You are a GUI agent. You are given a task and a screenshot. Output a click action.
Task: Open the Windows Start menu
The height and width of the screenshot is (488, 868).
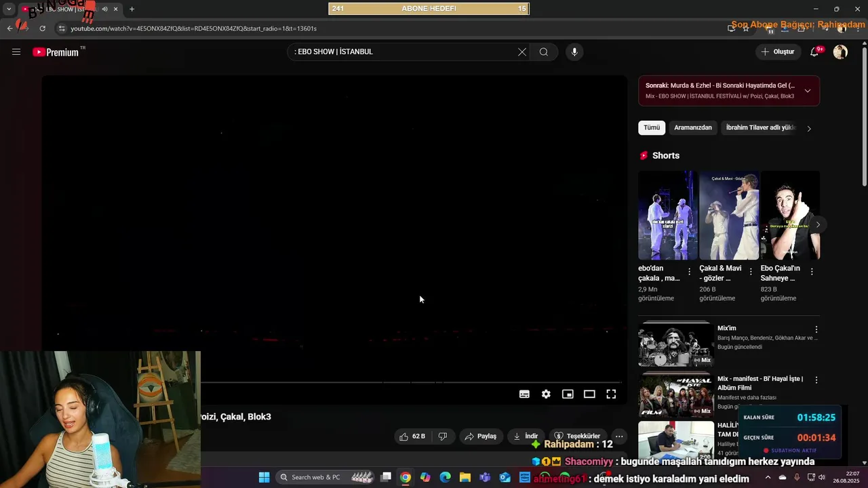[x=264, y=477]
